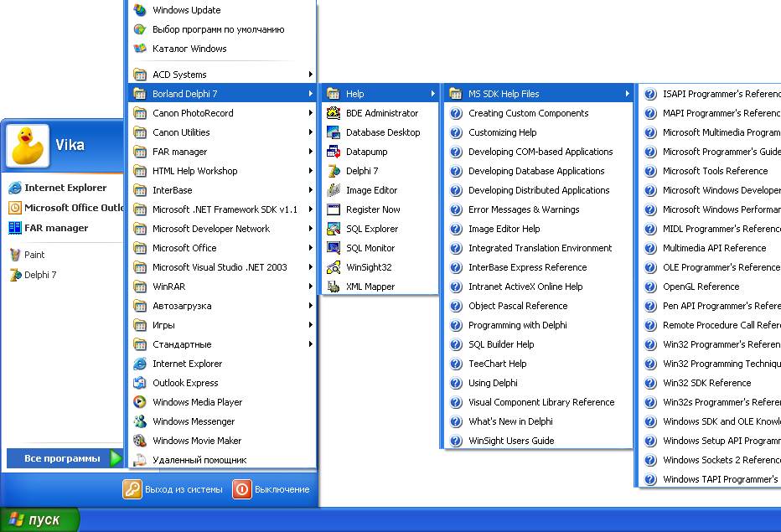This screenshot has height=532, width=781.
Task: Open Visual Component Library Reference
Action: click(539, 402)
